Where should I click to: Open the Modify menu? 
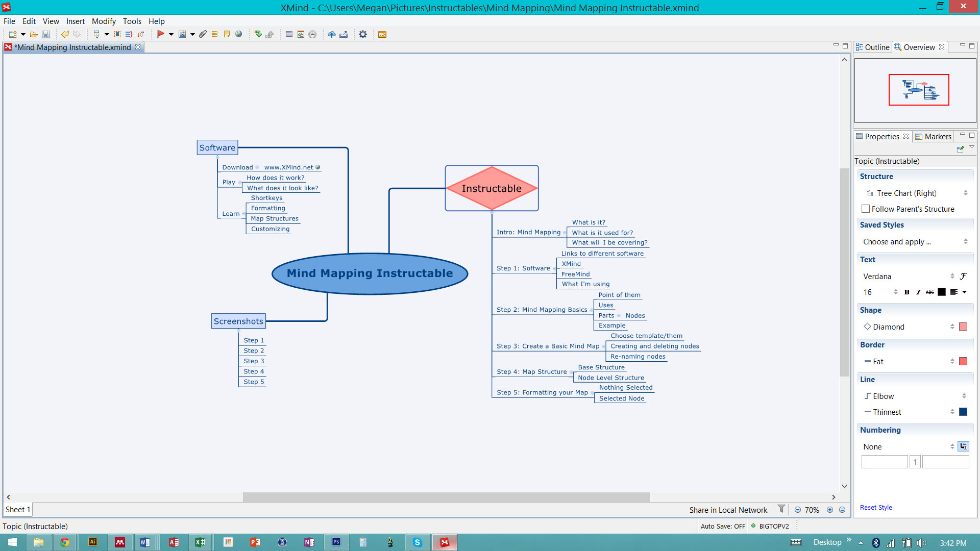click(x=104, y=21)
